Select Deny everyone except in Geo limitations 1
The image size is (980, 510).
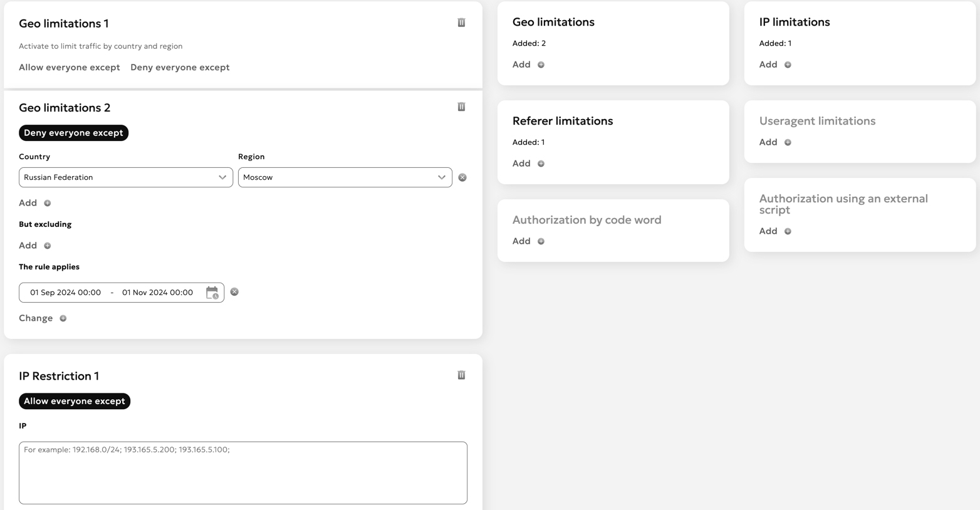point(180,68)
